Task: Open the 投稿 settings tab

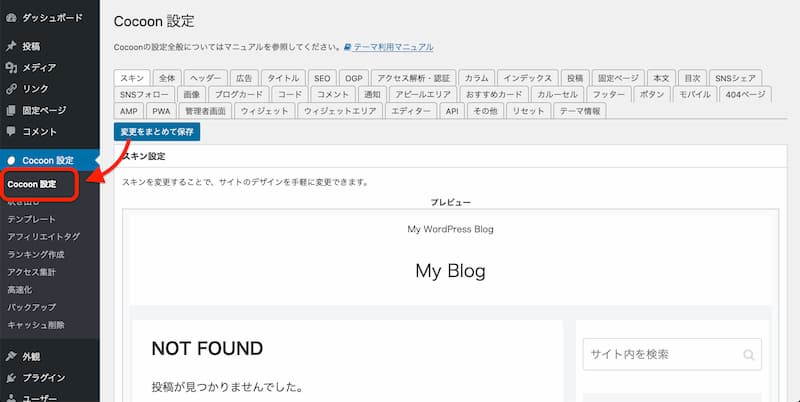Action: click(x=575, y=78)
